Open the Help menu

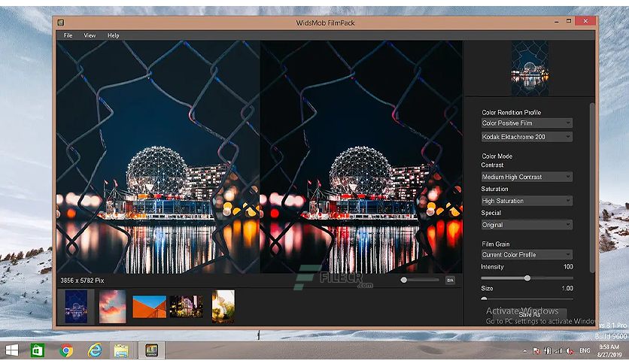[x=113, y=35]
